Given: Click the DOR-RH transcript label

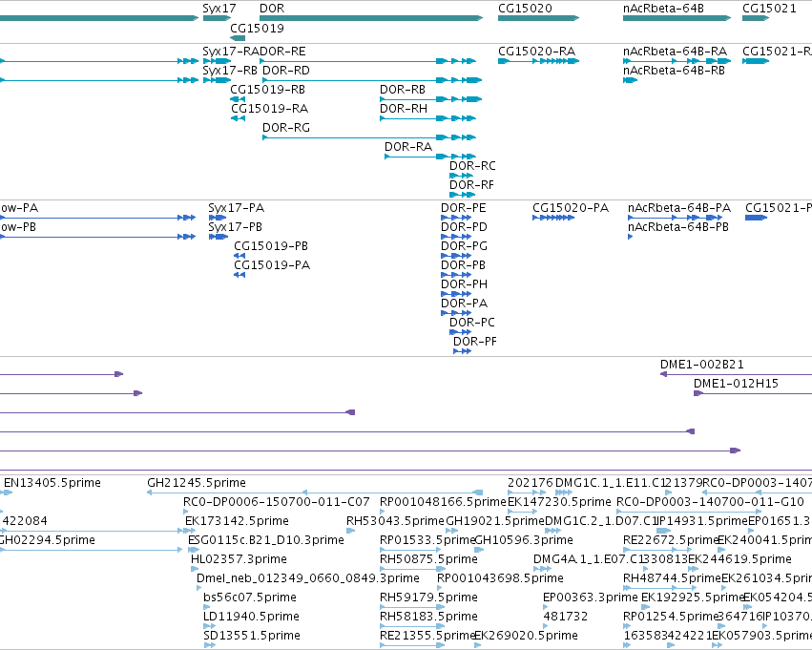Looking at the screenshot, I should click(404, 109).
